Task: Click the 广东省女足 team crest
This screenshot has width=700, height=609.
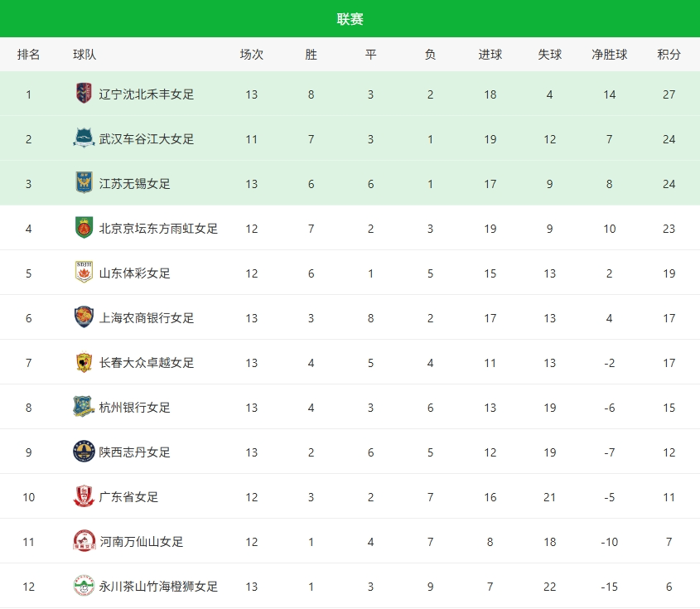Action: 84,496
